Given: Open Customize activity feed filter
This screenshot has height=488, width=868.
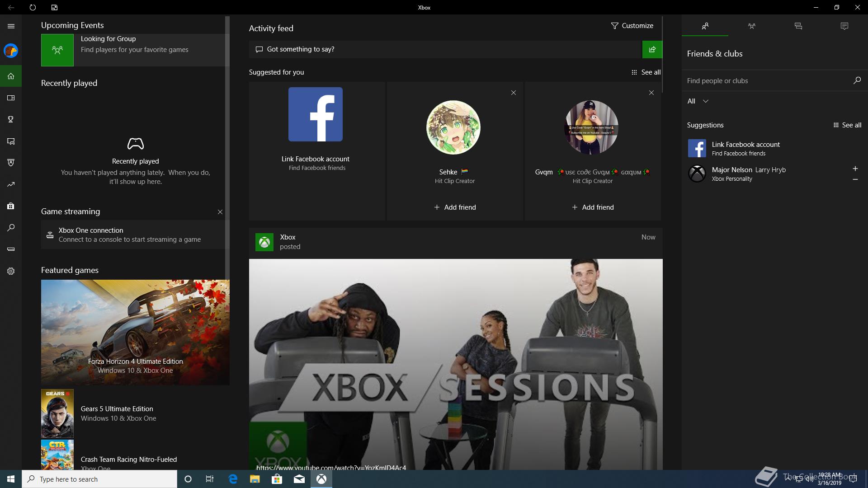Looking at the screenshot, I should tap(632, 26).
